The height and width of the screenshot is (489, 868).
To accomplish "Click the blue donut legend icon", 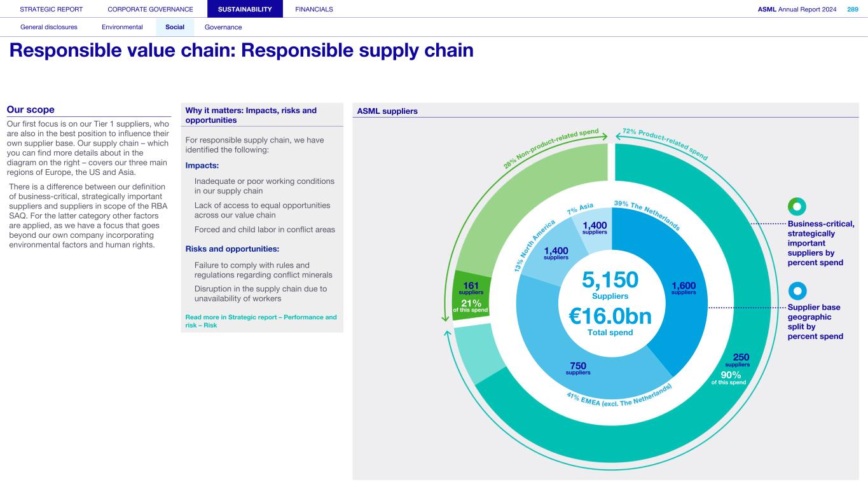I will (x=797, y=290).
